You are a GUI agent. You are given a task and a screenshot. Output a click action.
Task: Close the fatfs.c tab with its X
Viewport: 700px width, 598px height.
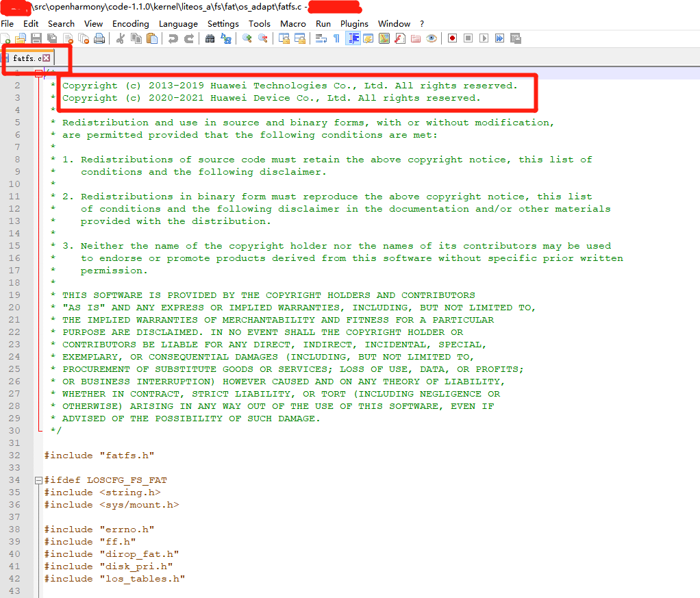47,58
